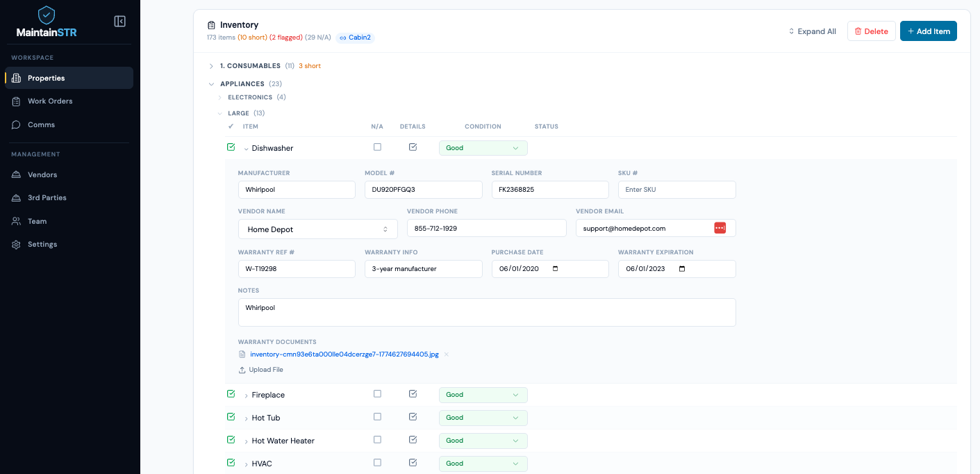
Task: Open the Warranty Expiration calendar picker icon
Action: (681, 269)
